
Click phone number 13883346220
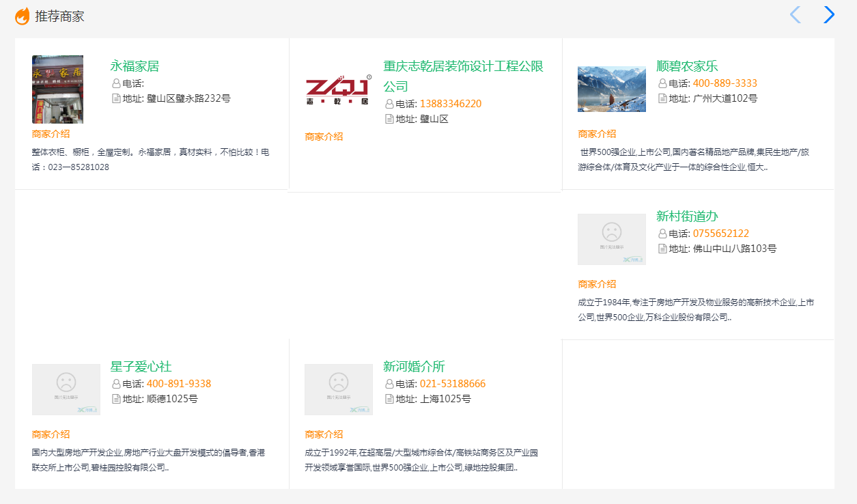[x=450, y=104]
